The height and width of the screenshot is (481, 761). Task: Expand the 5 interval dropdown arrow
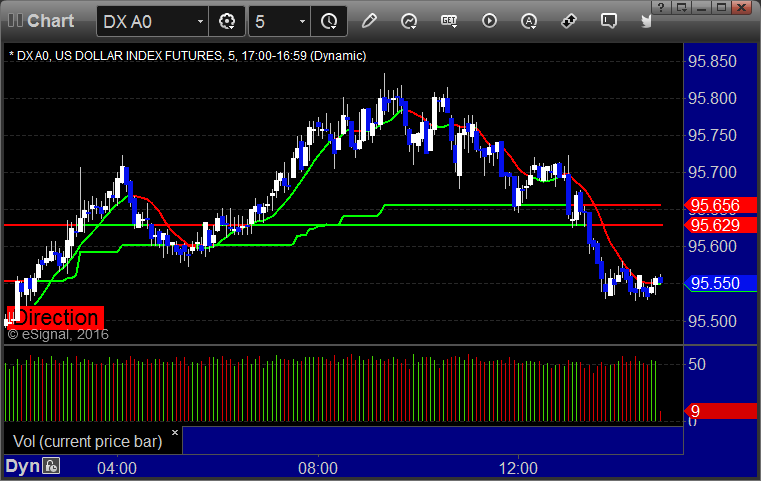tap(302, 21)
